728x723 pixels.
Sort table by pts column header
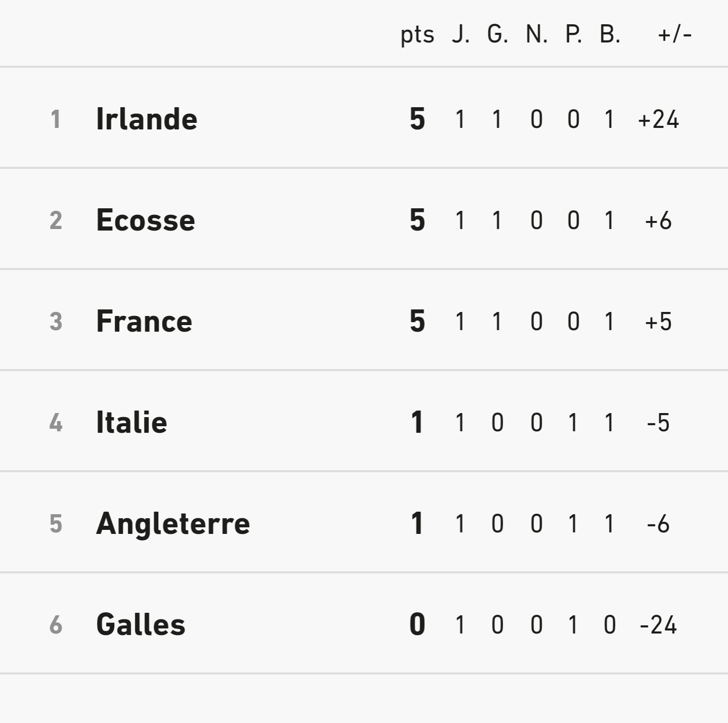[x=417, y=35]
